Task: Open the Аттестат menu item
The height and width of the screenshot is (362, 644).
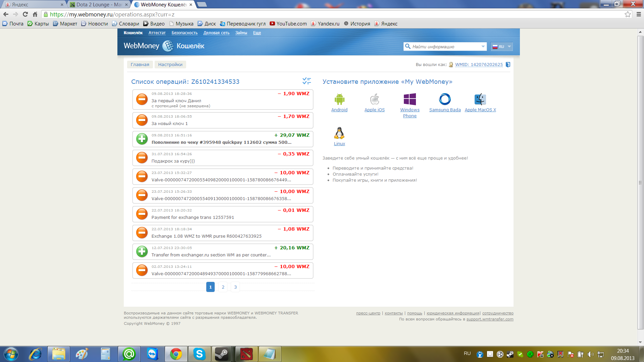Action: 157,33
